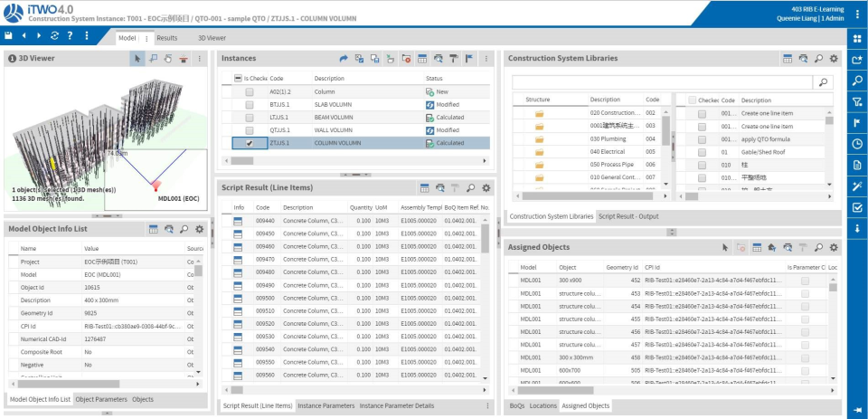Uncheck the ZTJJS.1 COLUMN VOLUMN checkbox
Viewport: 868px width, 419px height.
[x=249, y=143]
